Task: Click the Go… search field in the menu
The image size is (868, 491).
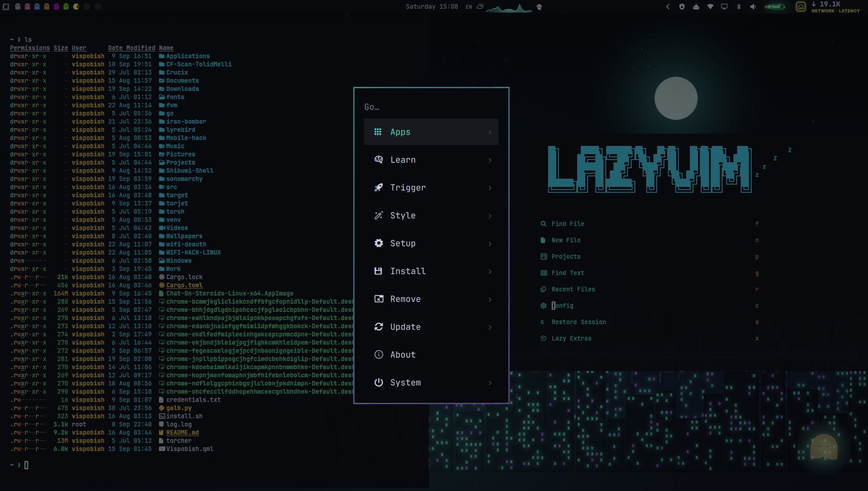Action: tap(431, 107)
